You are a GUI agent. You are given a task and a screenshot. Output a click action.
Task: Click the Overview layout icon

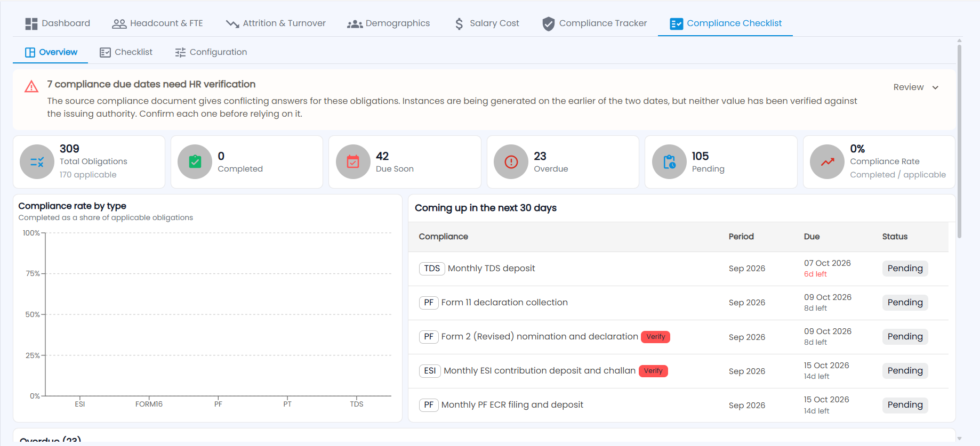(30, 52)
